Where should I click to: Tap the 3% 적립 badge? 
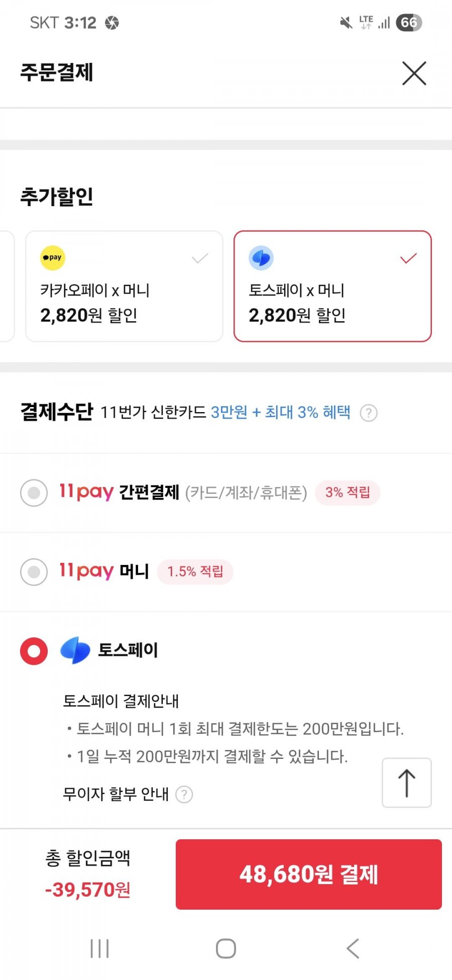[348, 493]
